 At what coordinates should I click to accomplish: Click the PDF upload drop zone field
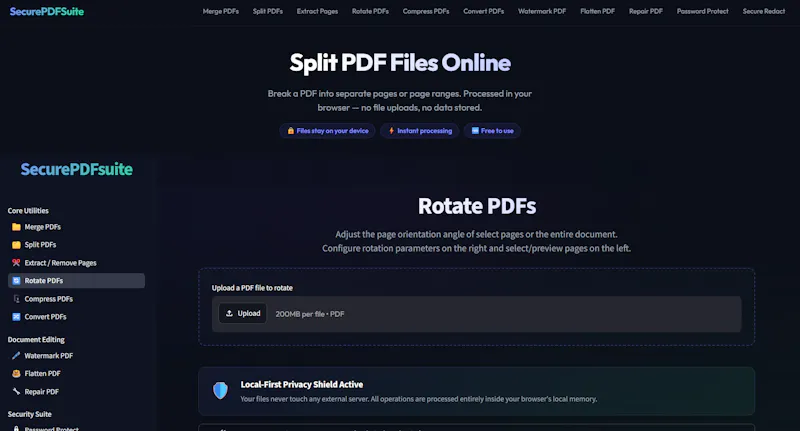coord(477,314)
